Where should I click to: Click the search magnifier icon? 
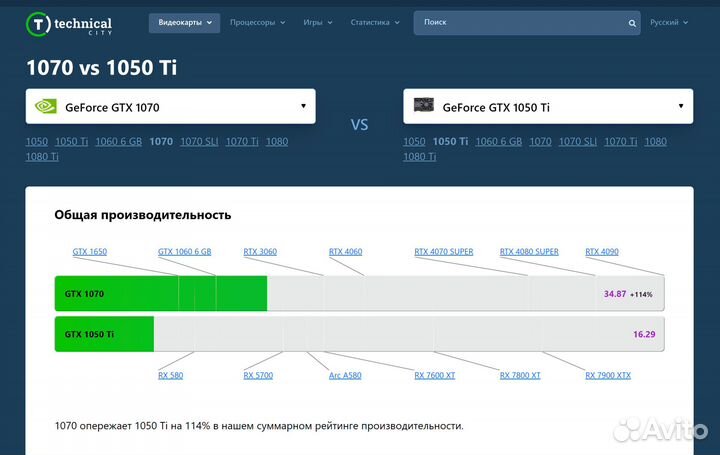[x=632, y=23]
